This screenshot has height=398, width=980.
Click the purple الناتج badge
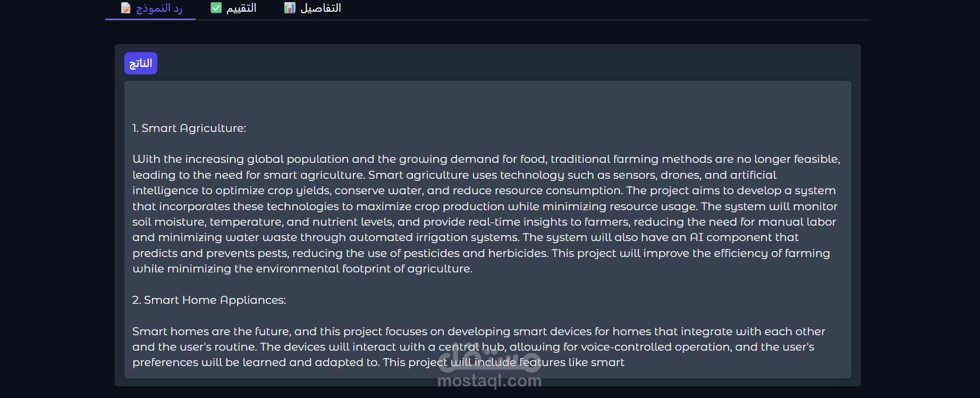coord(141,63)
